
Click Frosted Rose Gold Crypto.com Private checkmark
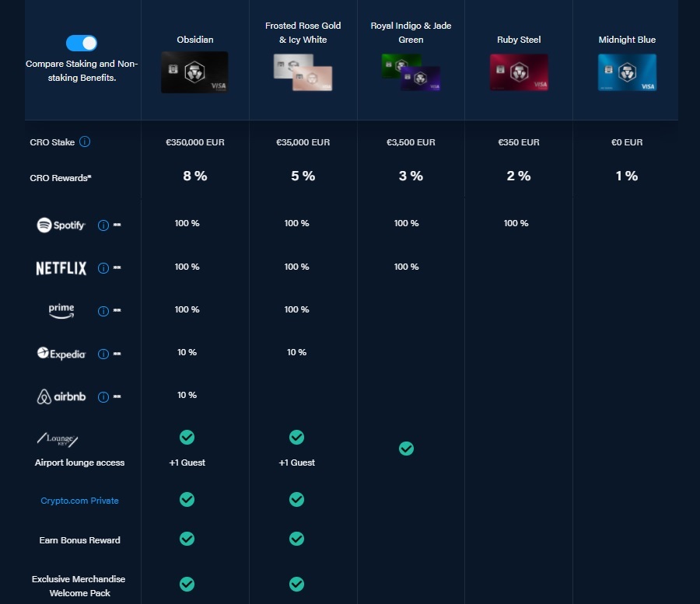coord(297,499)
